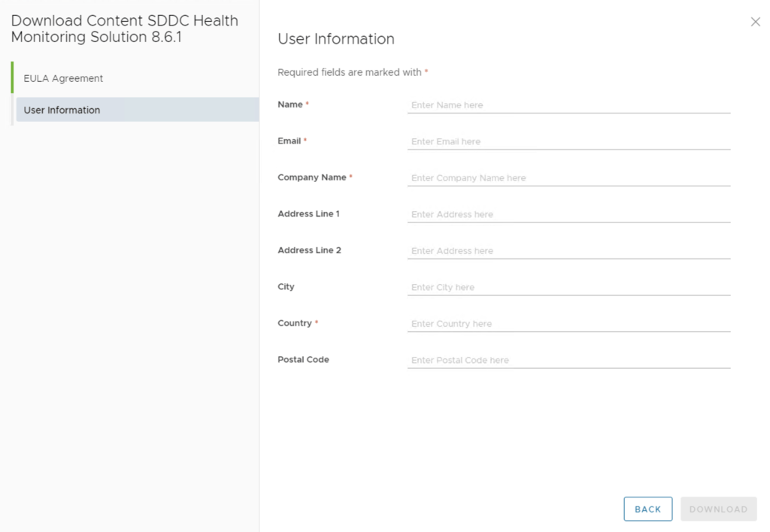Click the bold Email field label
The width and height of the screenshot is (770, 532).
[x=289, y=141]
